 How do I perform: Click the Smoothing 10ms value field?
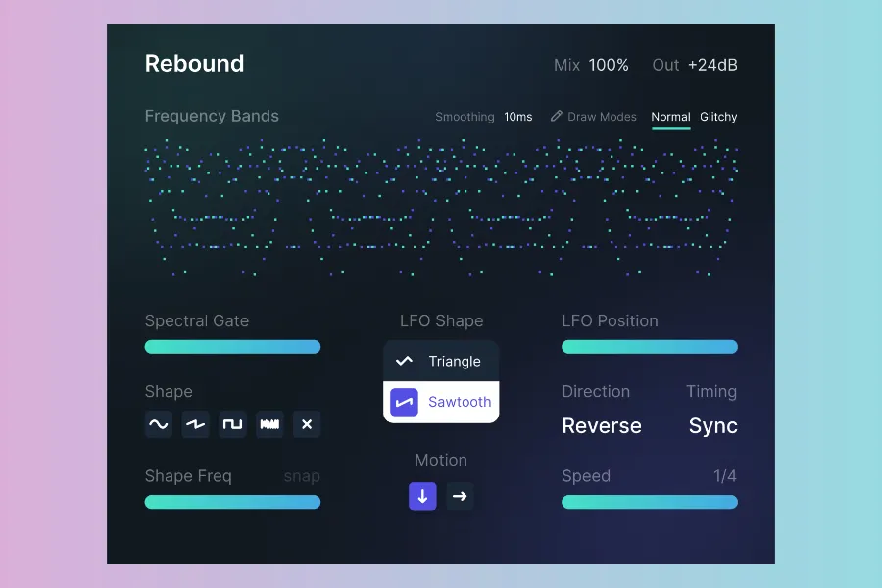(518, 117)
